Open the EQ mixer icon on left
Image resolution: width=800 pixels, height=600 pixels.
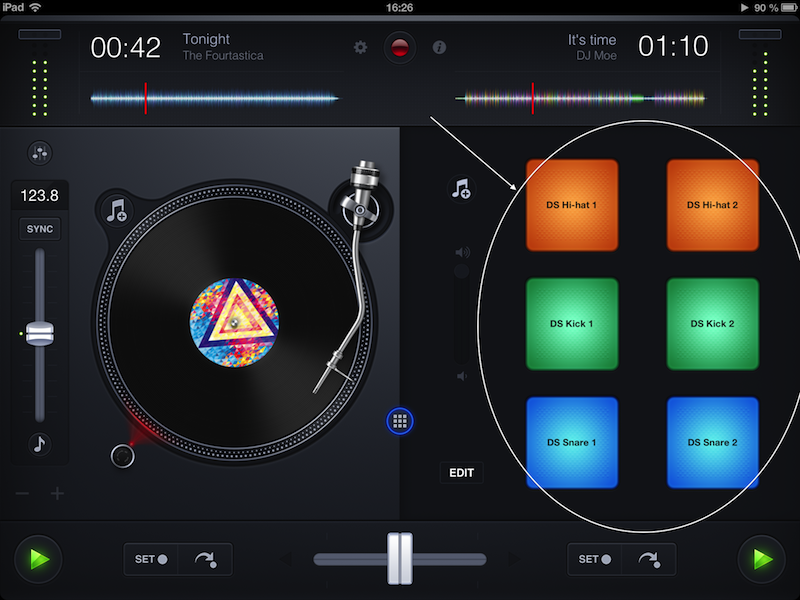pyautogui.click(x=41, y=153)
